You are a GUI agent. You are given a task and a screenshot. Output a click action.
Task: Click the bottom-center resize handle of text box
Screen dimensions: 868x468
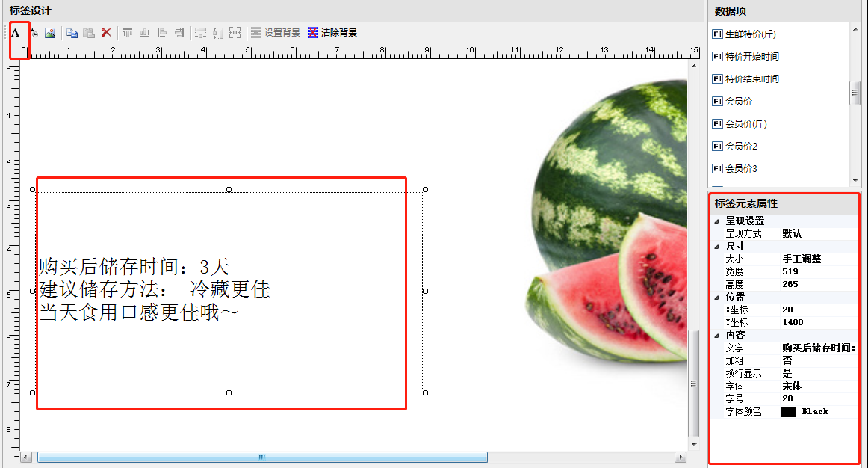pyautogui.click(x=229, y=392)
